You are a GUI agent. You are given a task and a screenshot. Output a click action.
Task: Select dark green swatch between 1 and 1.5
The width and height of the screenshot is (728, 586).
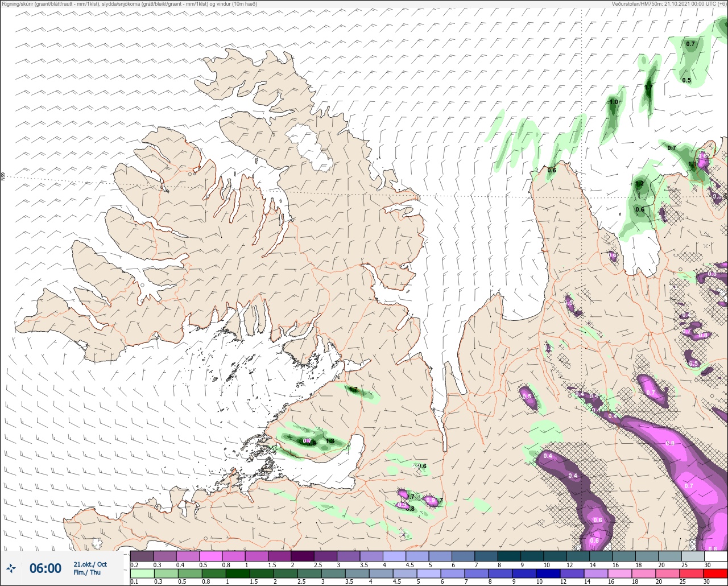pos(238,573)
